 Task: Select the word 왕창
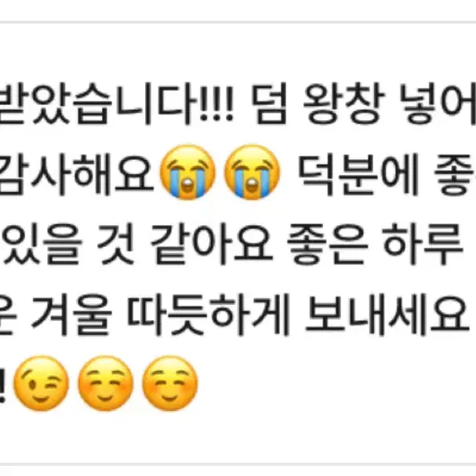[x=343, y=104]
